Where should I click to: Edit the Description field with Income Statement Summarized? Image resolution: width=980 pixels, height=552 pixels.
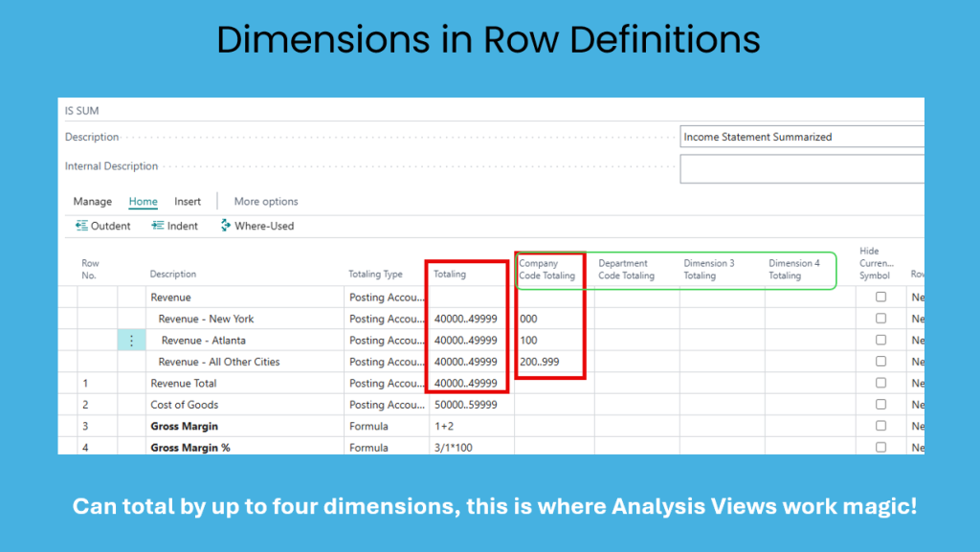(802, 137)
